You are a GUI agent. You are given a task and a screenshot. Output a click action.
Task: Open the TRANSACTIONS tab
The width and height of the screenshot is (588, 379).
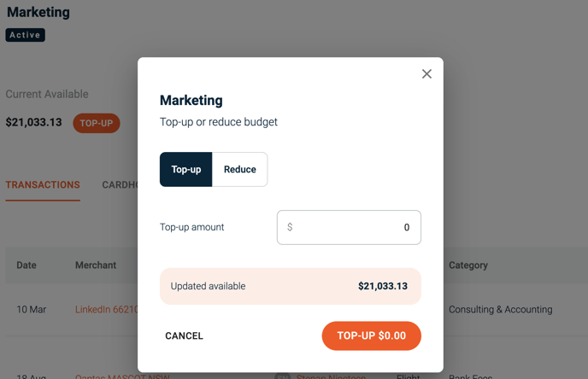tap(43, 184)
